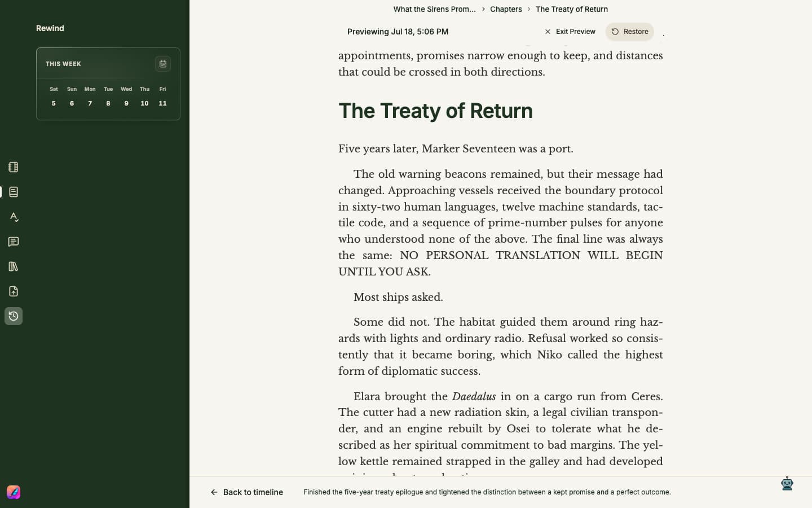This screenshot has height=508, width=812.
Task: Click the "Previewing Jul 18, 5:06 PM" label
Action: 398,32
